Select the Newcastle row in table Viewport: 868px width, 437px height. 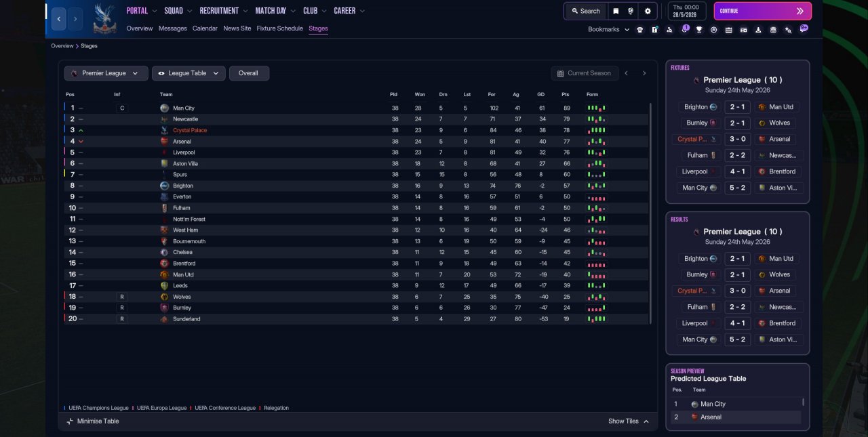(355, 119)
